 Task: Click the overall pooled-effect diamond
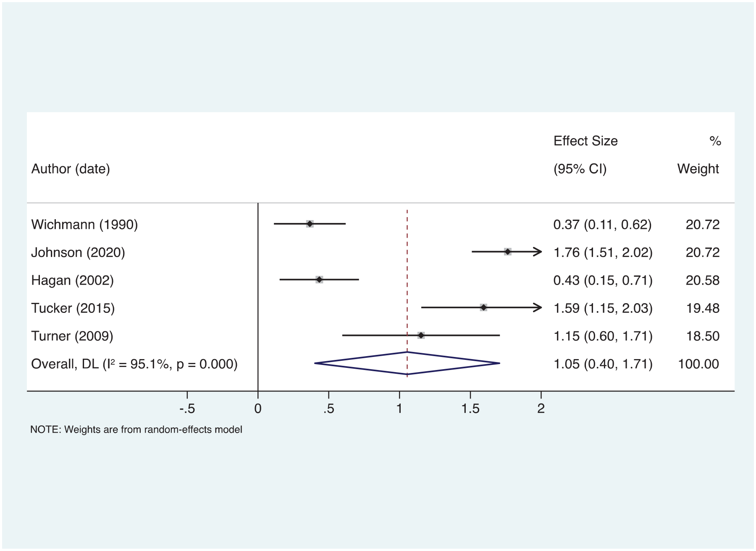407,363
